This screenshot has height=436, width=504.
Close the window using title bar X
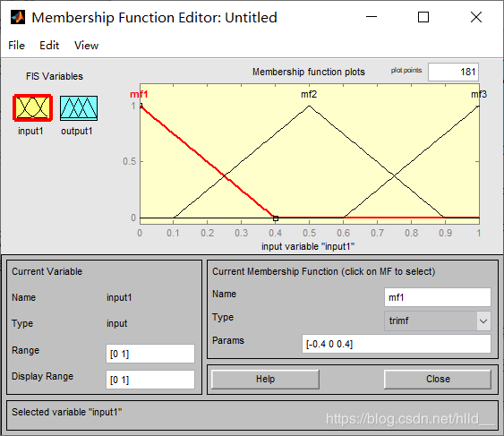tap(476, 17)
